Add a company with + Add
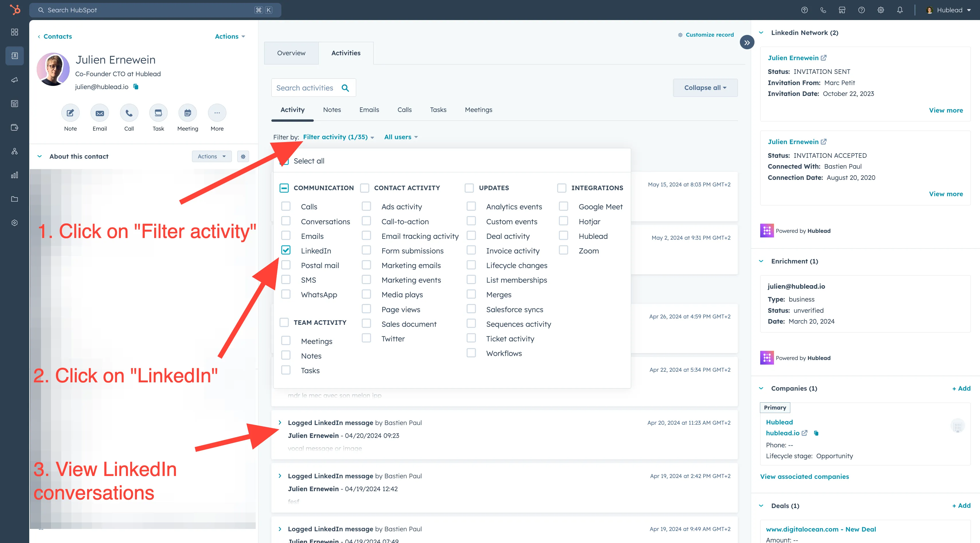This screenshot has width=980, height=543. click(x=961, y=388)
